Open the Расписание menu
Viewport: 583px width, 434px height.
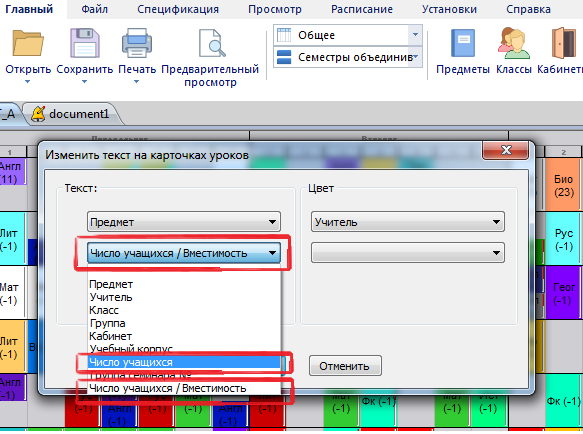[x=362, y=9]
